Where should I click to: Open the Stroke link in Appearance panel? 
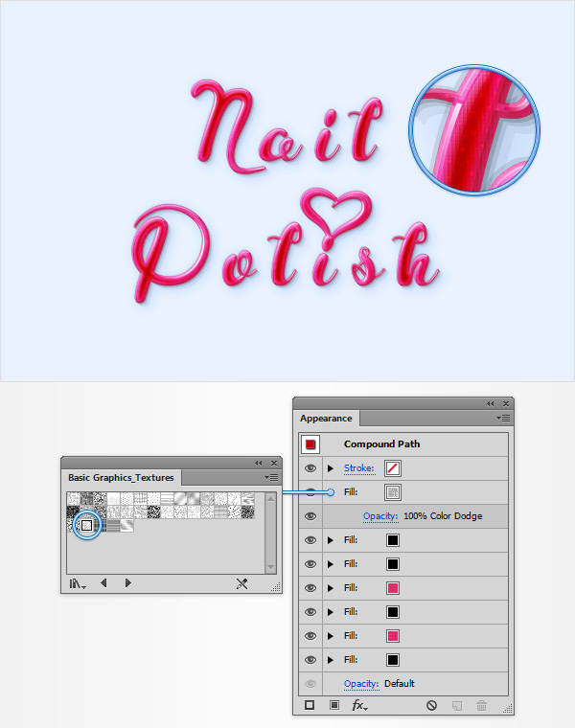[x=359, y=468]
